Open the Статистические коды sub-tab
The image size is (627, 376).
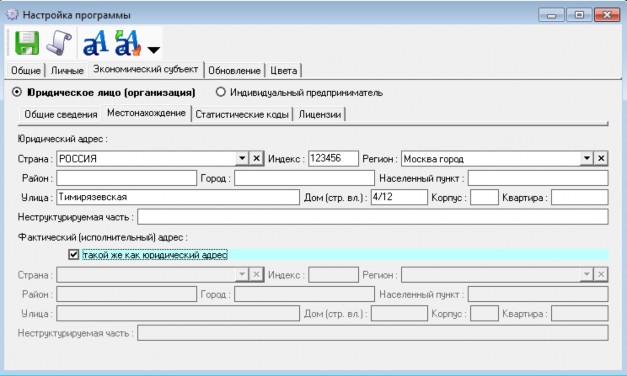pos(242,114)
